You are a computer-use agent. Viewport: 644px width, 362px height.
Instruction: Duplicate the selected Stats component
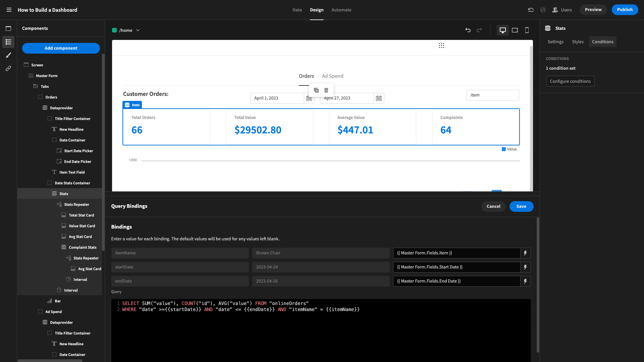(316, 90)
